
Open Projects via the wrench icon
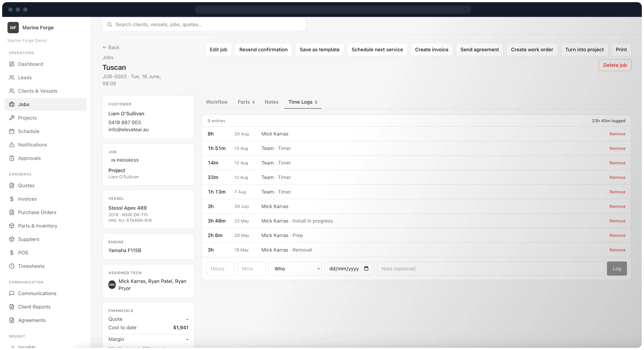pyautogui.click(x=12, y=118)
